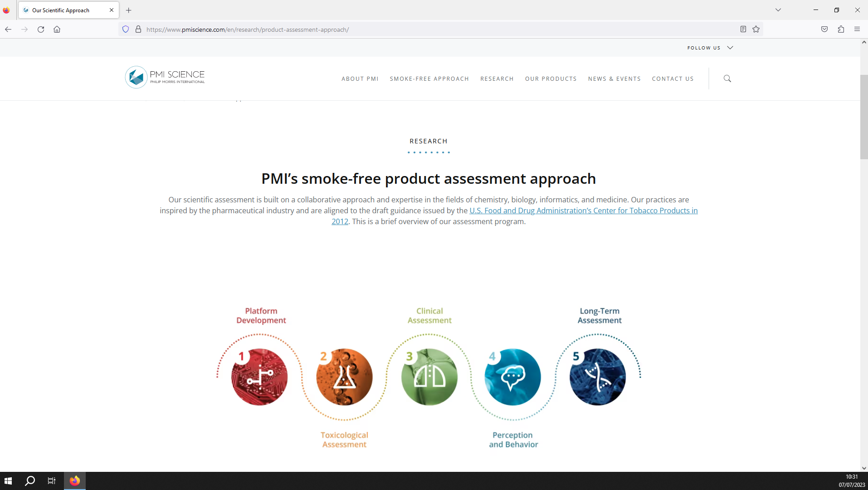
Task: Open the Research menu
Action: (497, 79)
